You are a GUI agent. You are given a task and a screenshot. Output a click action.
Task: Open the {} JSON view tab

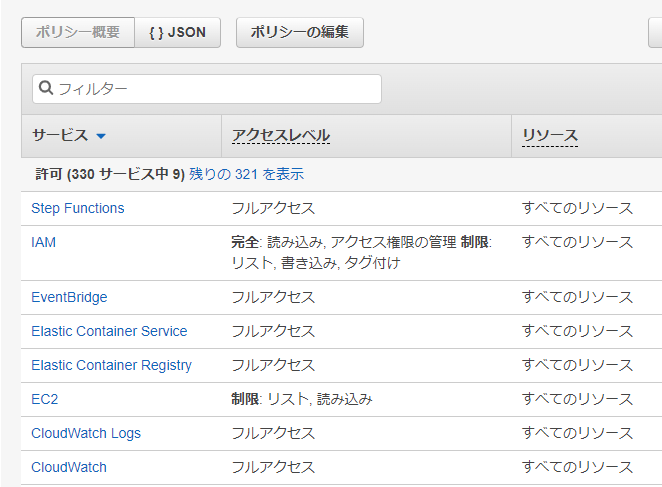178,33
